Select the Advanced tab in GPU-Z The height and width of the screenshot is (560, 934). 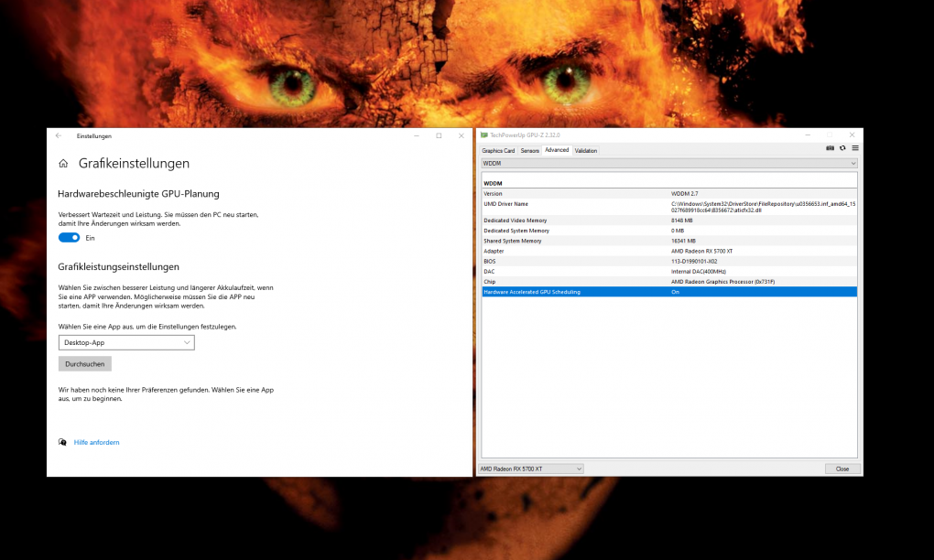pos(557,150)
